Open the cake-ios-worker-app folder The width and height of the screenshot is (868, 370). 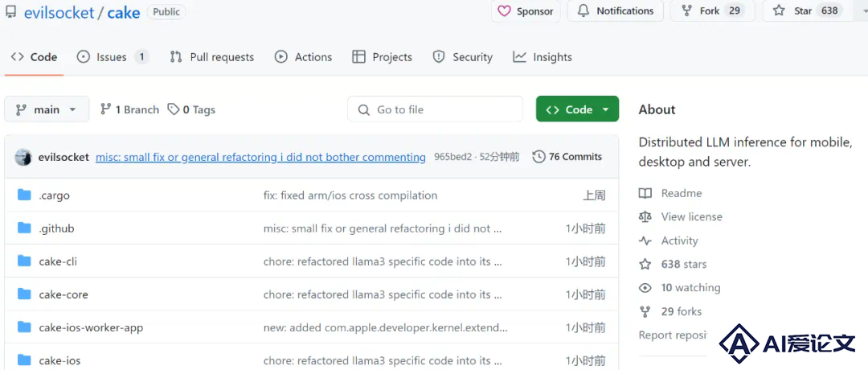point(91,327)
